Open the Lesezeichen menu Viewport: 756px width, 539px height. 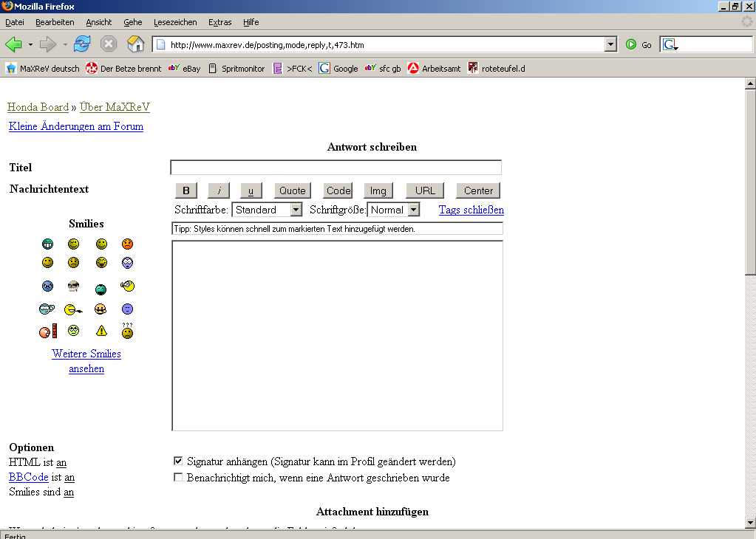[x=175, y=22]
